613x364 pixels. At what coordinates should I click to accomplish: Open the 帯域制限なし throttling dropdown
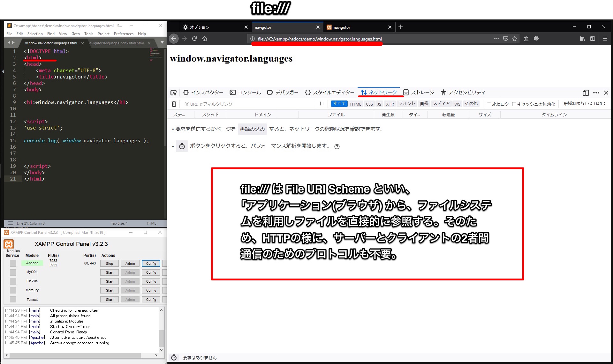578,104
